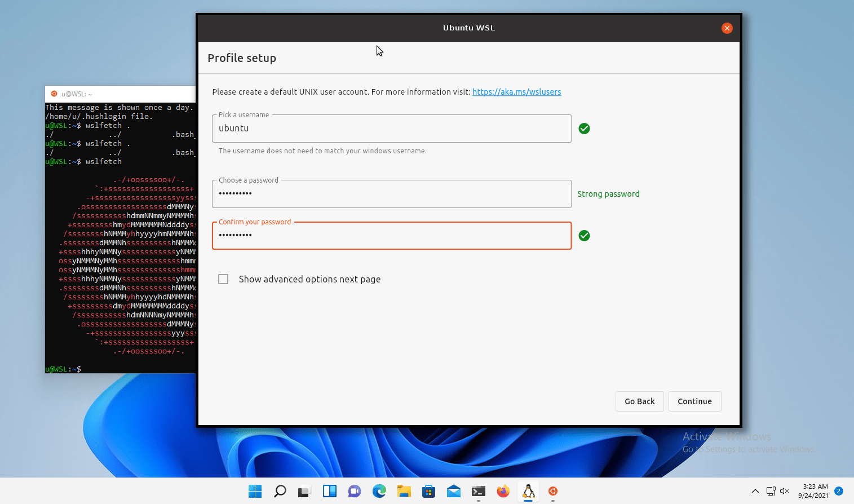The width and height of the screenshot is (854, 504).
Task: Click the u@WSL terminal window title
Action: [77, 94]
